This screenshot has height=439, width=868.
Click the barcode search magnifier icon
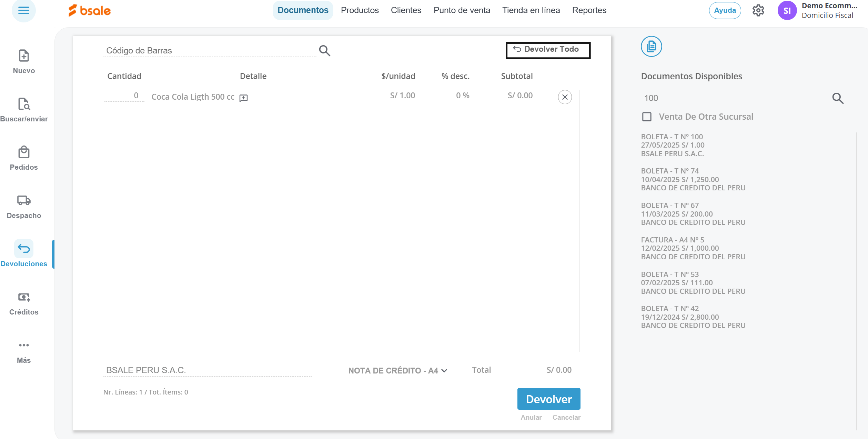[324, 51]
